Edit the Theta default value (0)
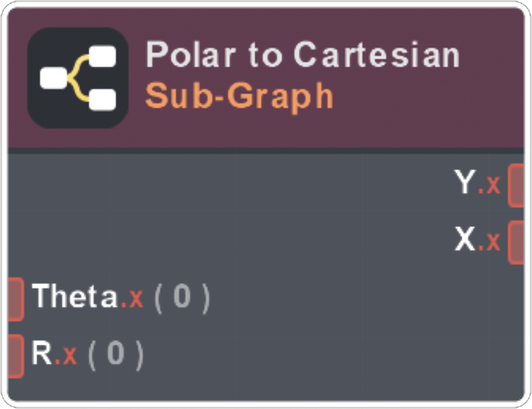The width and height of the screenshot is (532, 409). tap(182, 297)
